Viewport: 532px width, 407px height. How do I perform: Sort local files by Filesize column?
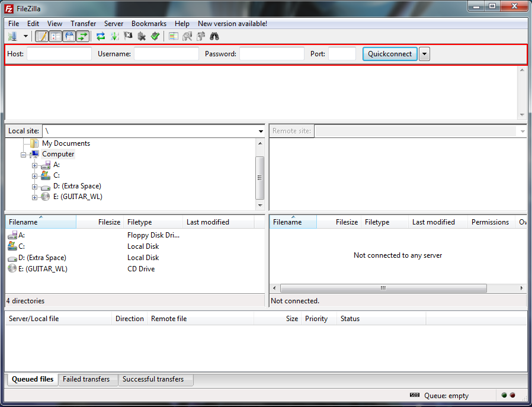[100, 222]
